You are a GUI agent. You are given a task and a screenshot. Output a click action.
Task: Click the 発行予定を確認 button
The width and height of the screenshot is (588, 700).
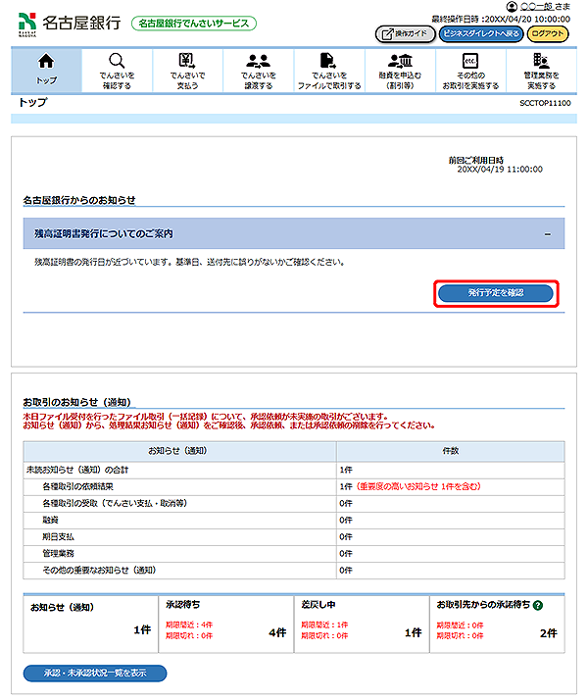pyautogui.click(x=496, y=293)
